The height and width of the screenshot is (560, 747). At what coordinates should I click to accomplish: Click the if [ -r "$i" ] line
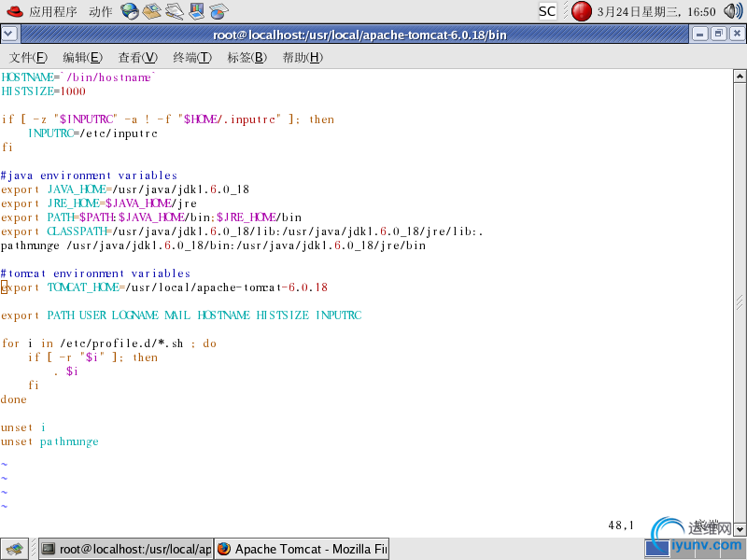point(92,357)
